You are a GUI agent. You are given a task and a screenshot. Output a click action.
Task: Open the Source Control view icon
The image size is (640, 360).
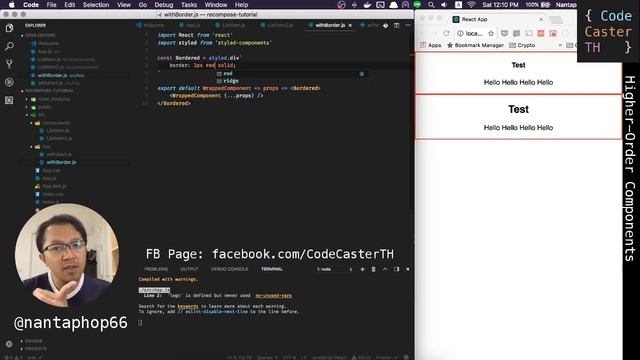coord(9,64)
